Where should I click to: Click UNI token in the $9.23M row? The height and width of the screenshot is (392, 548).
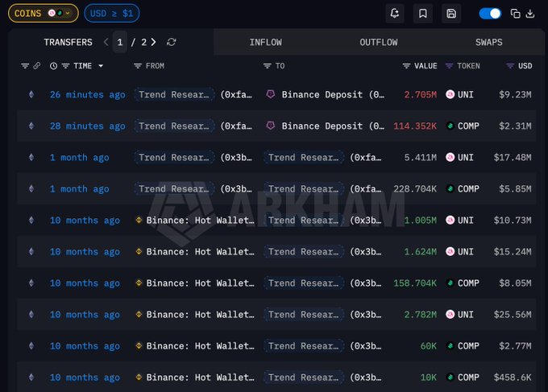(459, 95)
